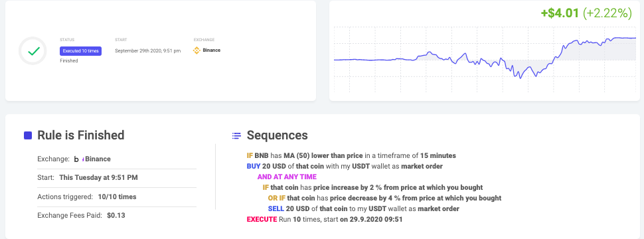Image resolution: width=644 pixels, height=239 pixels.
Task: Select the IF BNB has MA (50) condition line
Action: coord(351,155)
